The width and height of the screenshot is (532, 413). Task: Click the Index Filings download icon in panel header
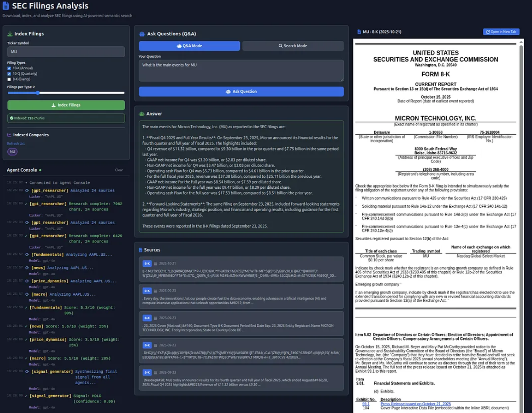pos(10,34)
